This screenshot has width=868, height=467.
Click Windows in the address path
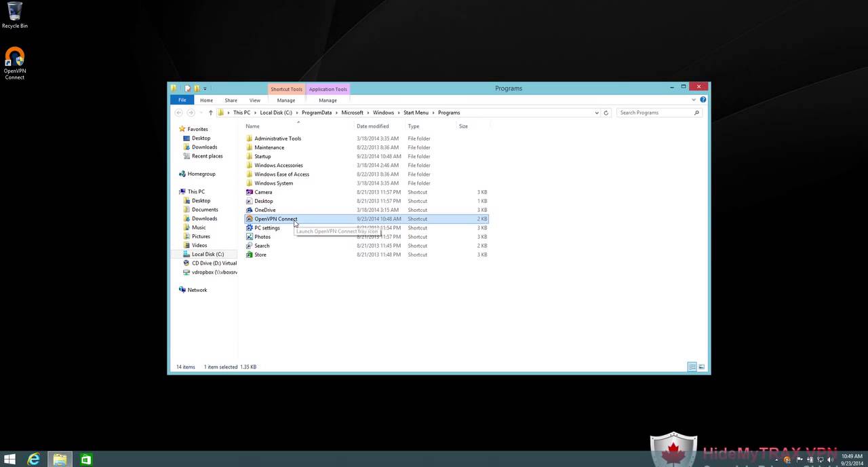point(383,113)
